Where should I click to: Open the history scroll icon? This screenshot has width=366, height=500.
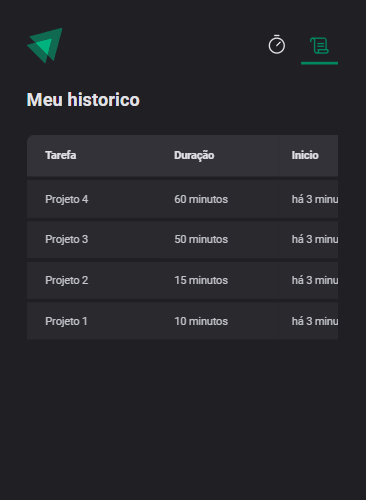click(x=319, y=46)
